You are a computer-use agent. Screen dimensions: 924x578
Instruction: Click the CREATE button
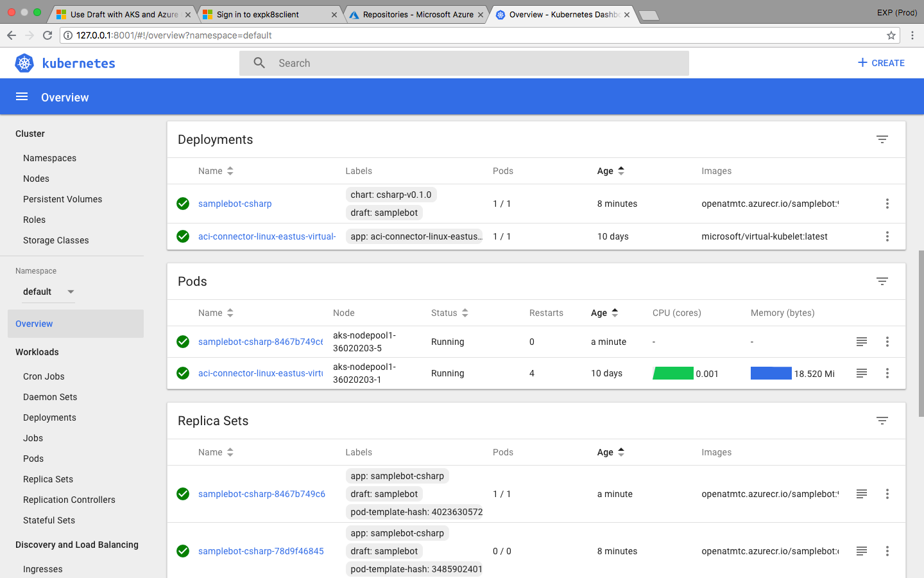[881, 63]
